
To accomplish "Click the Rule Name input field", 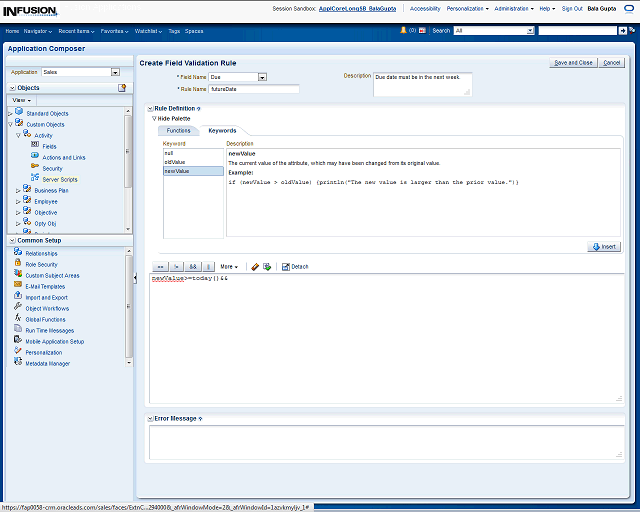I will point(255,89).
